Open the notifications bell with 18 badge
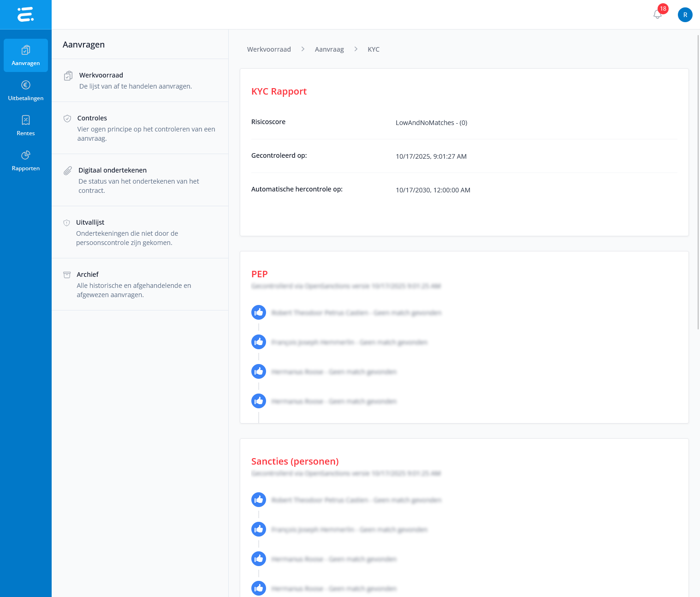 pyautogui.click(x=658, y=14)
